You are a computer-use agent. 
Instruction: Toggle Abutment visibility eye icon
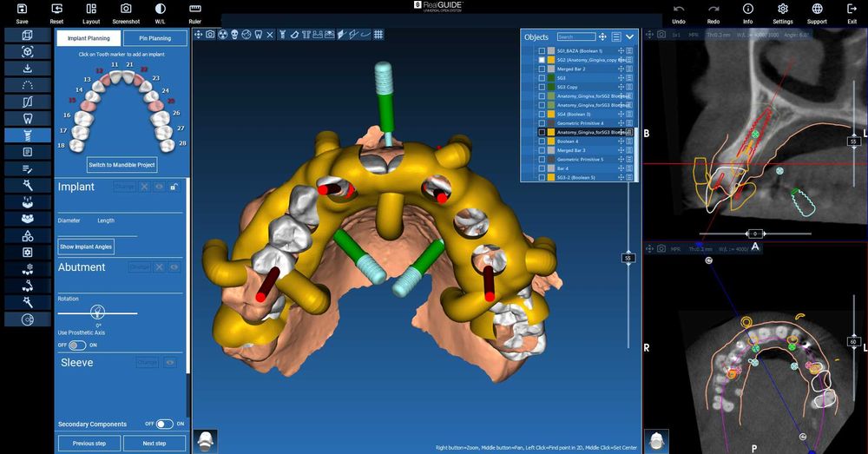coord(174,266)
